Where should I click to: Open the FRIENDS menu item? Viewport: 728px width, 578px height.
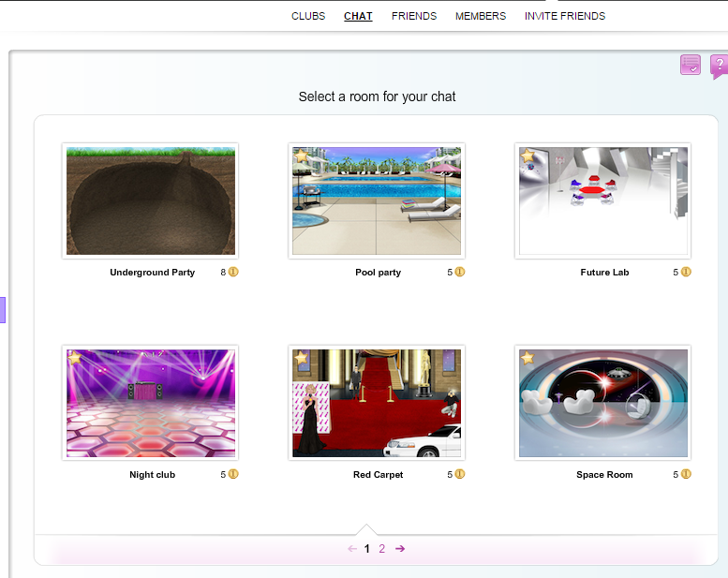click(x=414, y=16)
